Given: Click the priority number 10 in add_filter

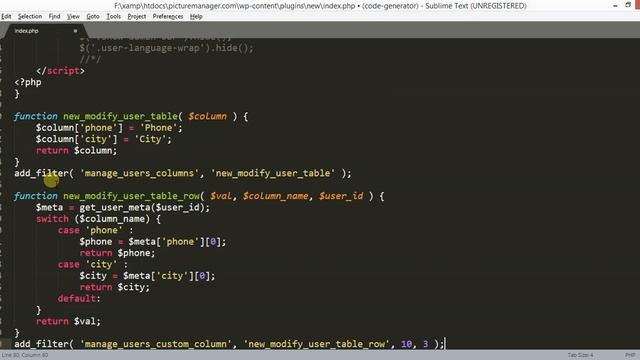Looking at the screenshot, I should (407, 344).
